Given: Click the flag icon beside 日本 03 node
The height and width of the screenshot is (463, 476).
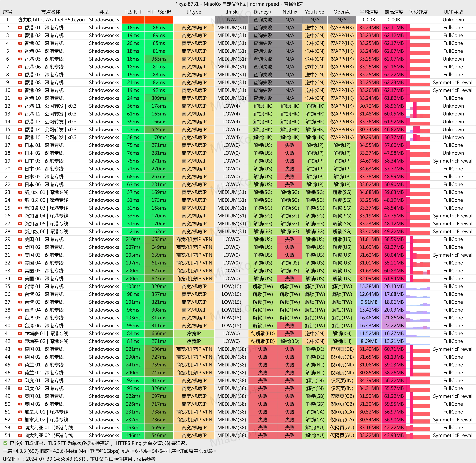Looking at the screenshot, I should [x=20, y=161].
